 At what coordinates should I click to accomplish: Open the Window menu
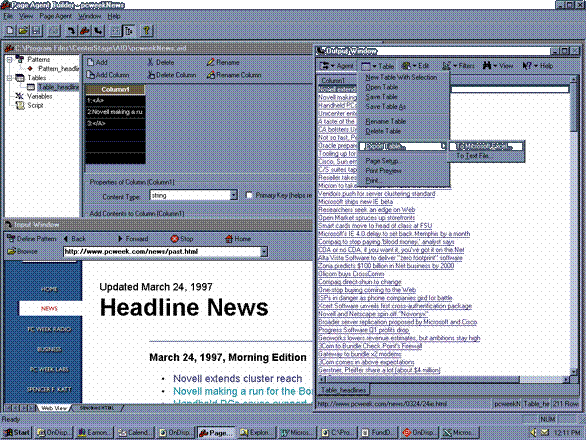click(x=89, y=16)
